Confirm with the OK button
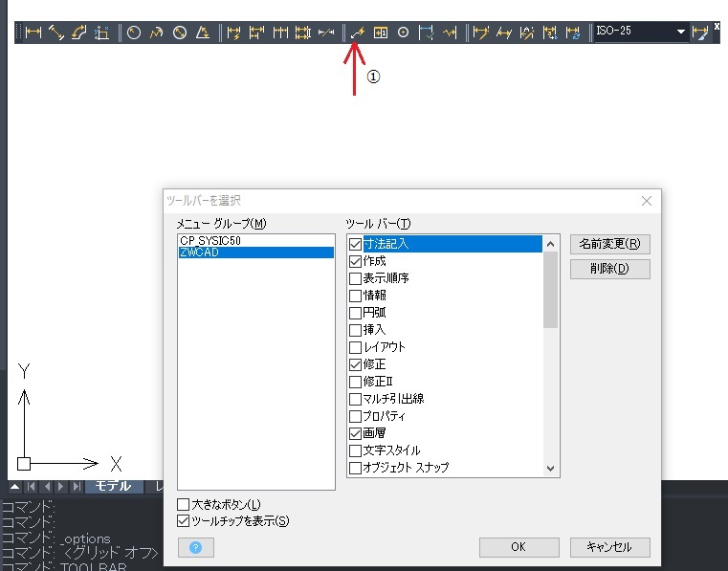Image resolution: width=728 pixels, height=571 pixels. coord(518,547)
